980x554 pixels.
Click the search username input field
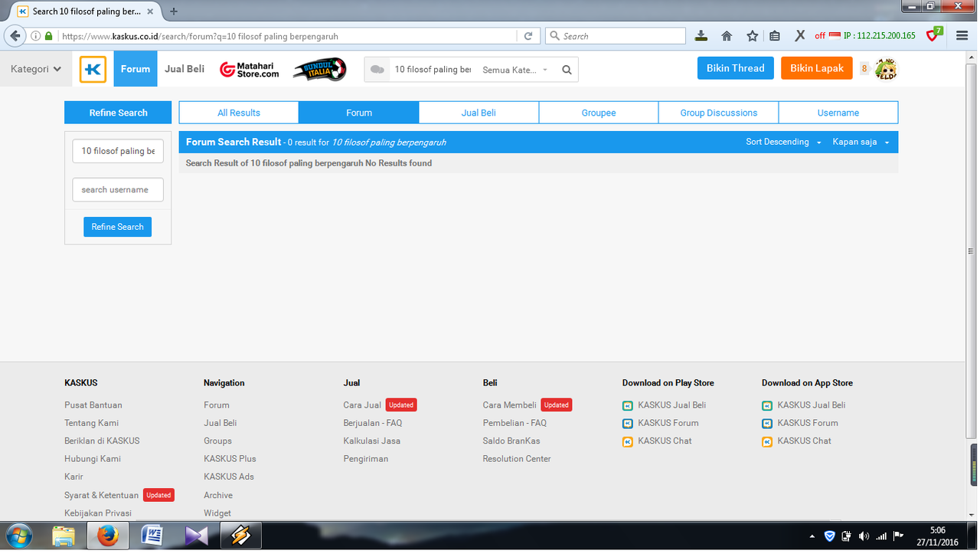tap(118, 190)
